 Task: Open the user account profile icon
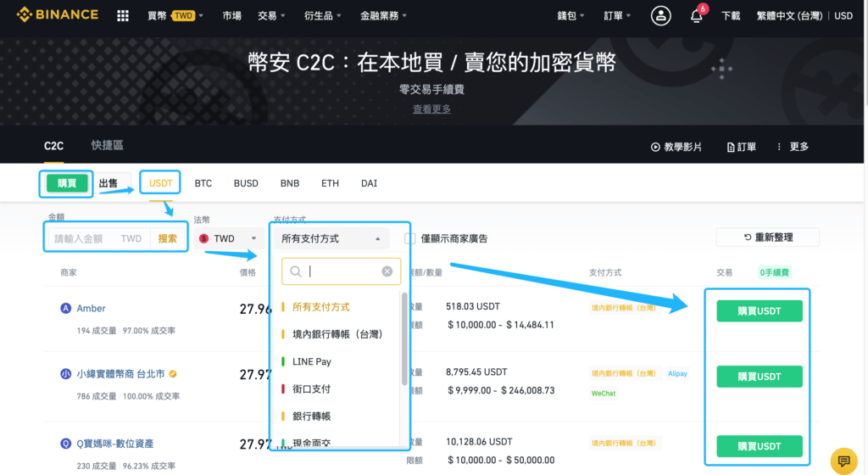tap(660, 15)
